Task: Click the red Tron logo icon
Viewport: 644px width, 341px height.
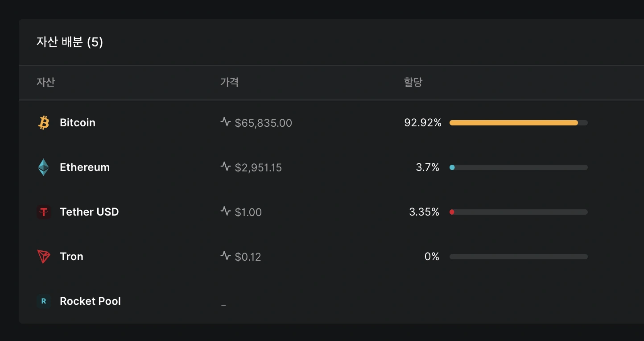Action: [44, 257]
